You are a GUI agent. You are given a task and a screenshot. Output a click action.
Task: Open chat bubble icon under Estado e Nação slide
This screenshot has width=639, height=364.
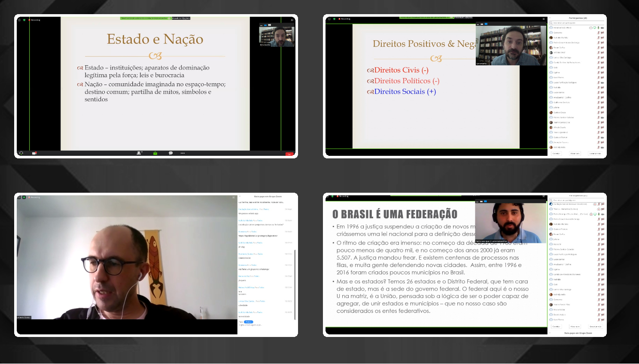pos(170,153)
